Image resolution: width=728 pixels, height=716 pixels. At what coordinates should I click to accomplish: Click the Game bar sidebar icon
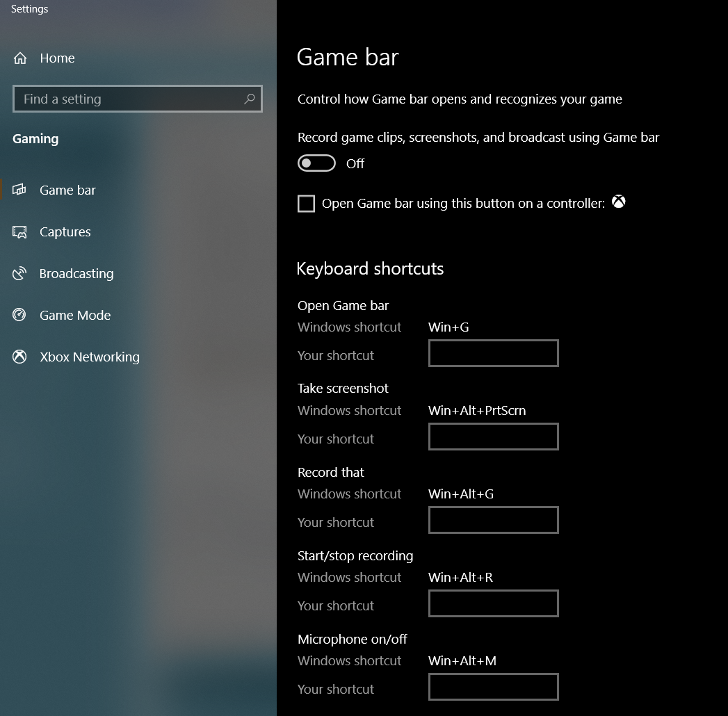(x=19, y=189)
